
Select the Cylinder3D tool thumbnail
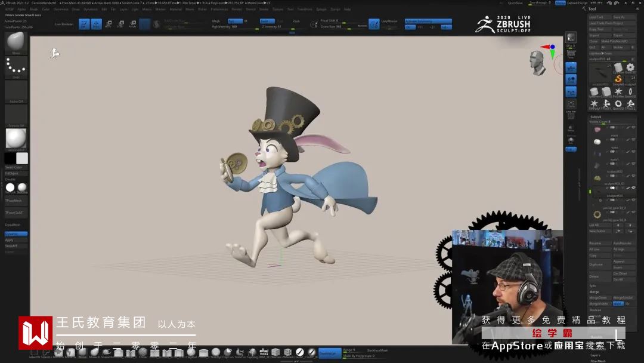[618, 67]
